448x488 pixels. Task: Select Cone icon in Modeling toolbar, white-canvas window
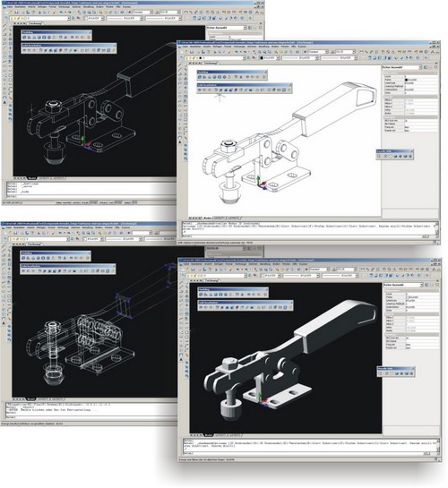pos(209,77)
